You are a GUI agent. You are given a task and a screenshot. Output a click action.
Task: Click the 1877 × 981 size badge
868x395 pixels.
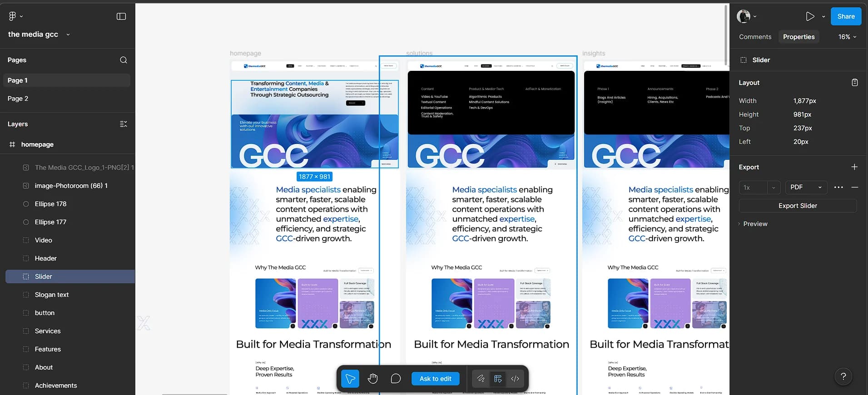314,177
